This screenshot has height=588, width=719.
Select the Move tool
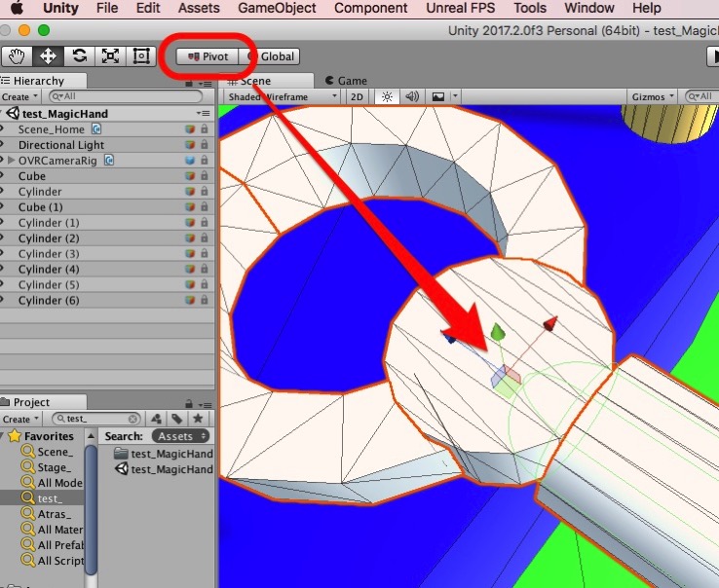(x=48, y=55)
